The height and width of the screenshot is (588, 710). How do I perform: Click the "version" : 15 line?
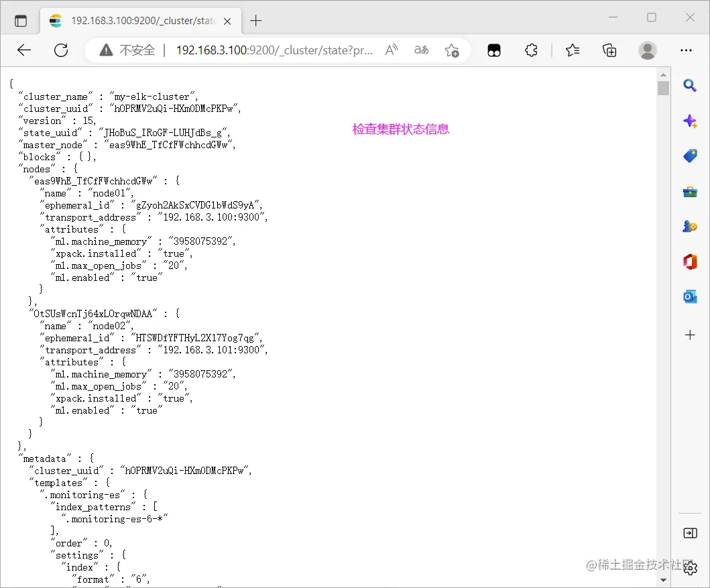(x=57, y=121)
